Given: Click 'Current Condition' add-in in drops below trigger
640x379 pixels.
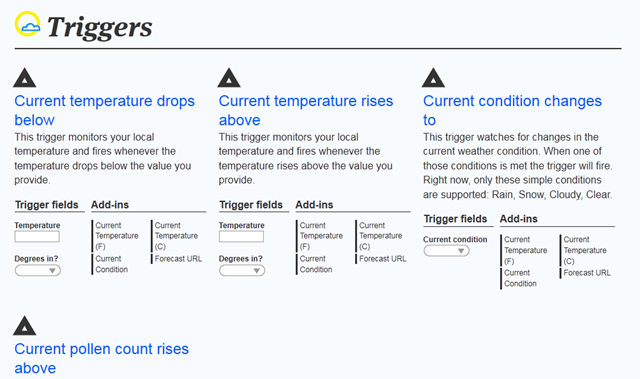Looking at the screenshot, I should [x=111, y=264].
